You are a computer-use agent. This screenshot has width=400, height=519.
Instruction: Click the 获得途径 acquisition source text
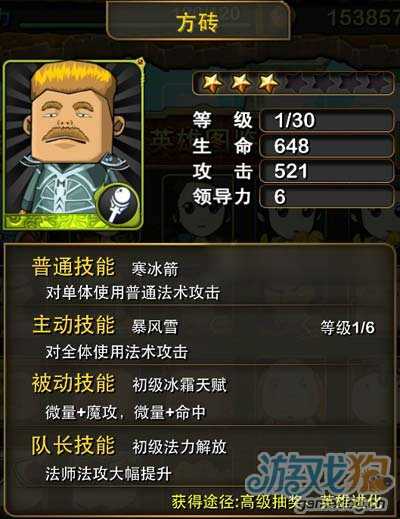click(276, 502)
